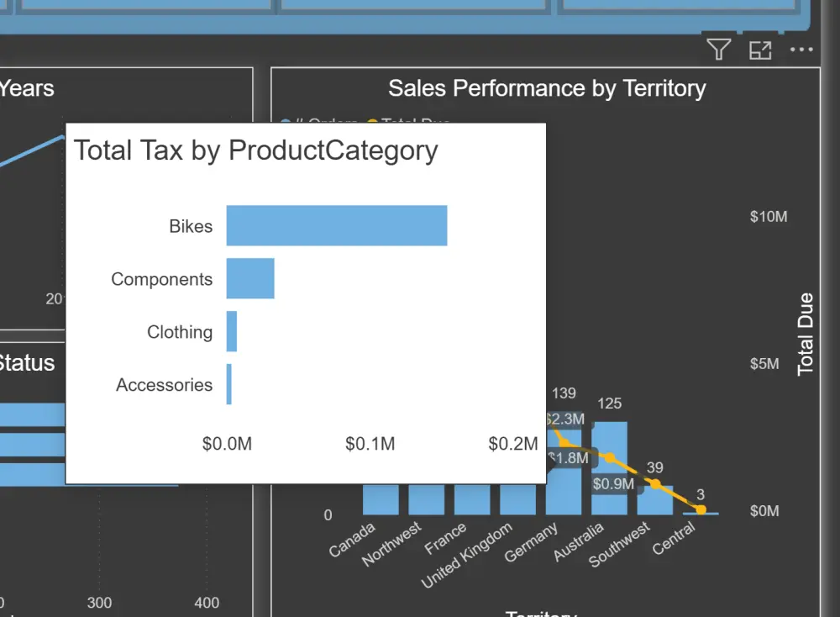The image size is (840, 617).
Task: Click the Sales Performance by Territory title
Action: 547,88
